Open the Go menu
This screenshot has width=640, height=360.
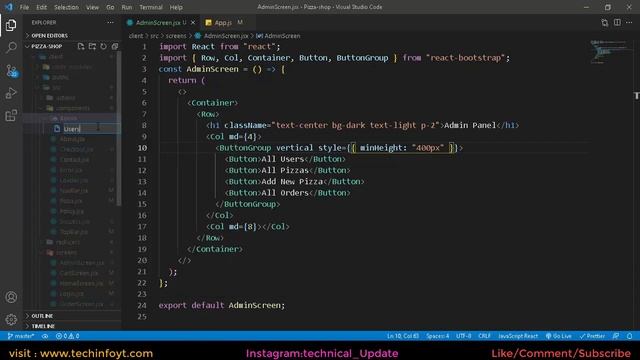tap(110, 7)
